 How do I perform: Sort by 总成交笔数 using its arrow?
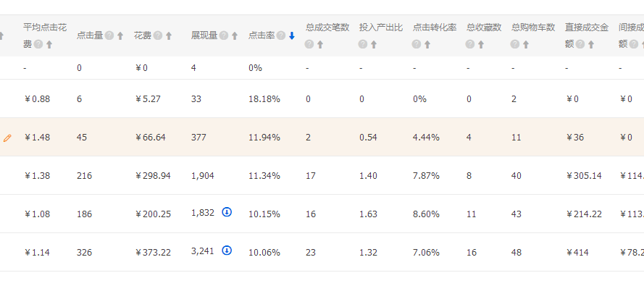coord(320,44)
